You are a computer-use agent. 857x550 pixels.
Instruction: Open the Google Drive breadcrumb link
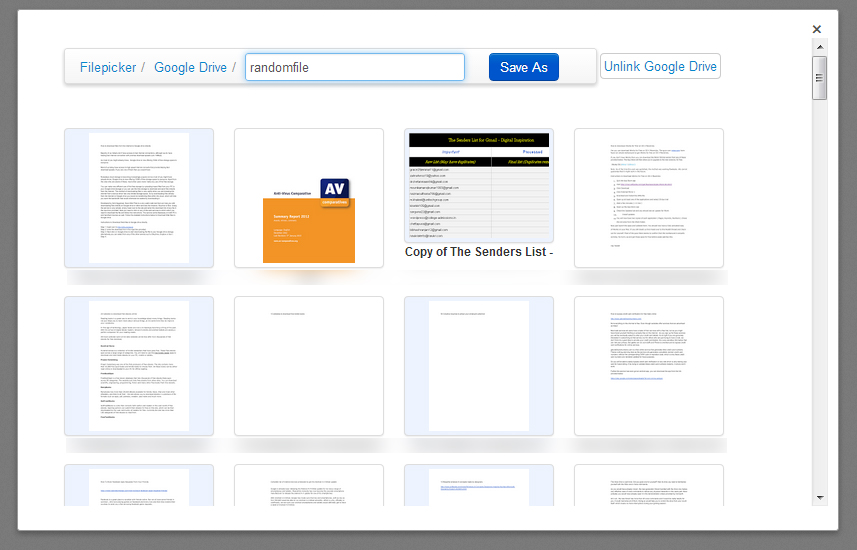[x=190, y=67]
